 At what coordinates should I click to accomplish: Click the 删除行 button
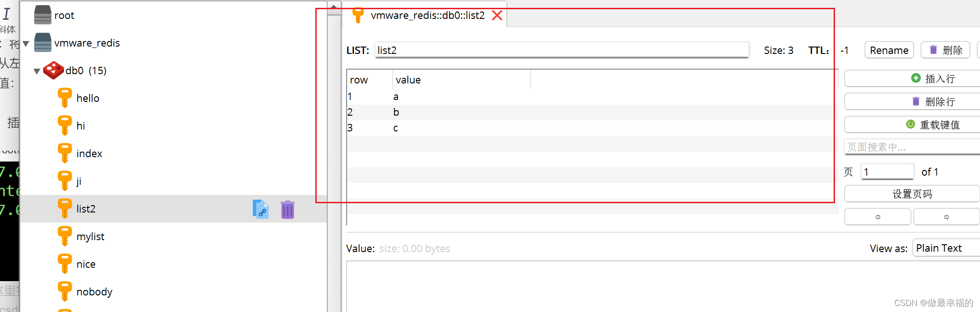point(912,101)
